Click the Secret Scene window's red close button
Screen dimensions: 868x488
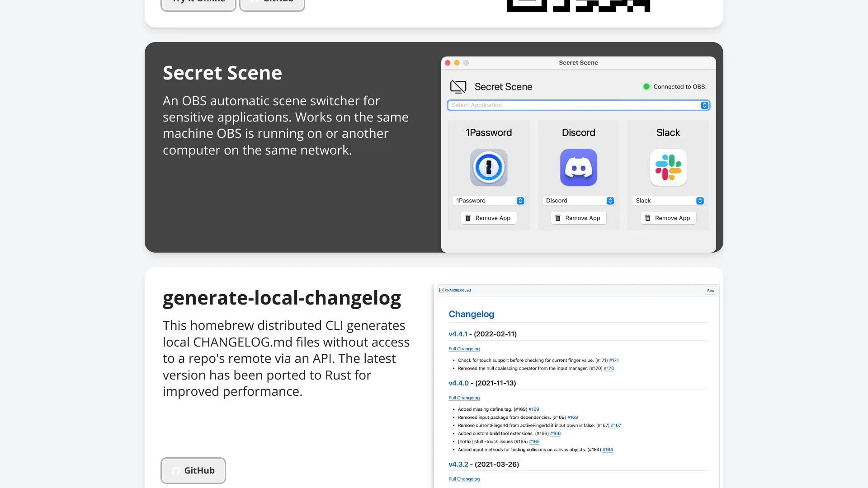[448, 63]
